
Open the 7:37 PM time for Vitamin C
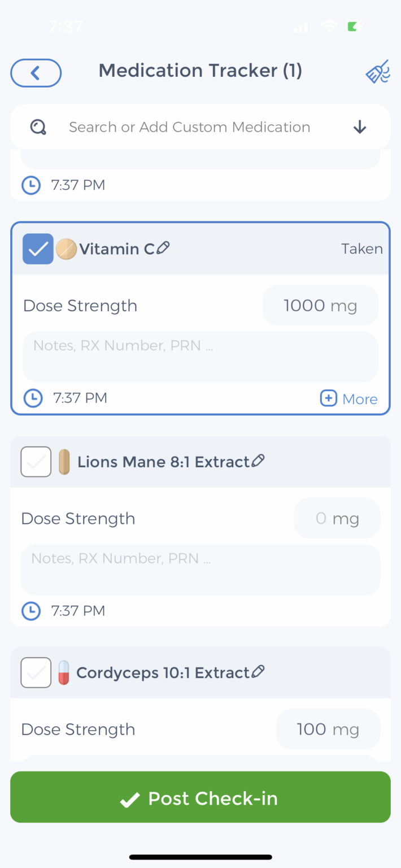click(80, 398)
